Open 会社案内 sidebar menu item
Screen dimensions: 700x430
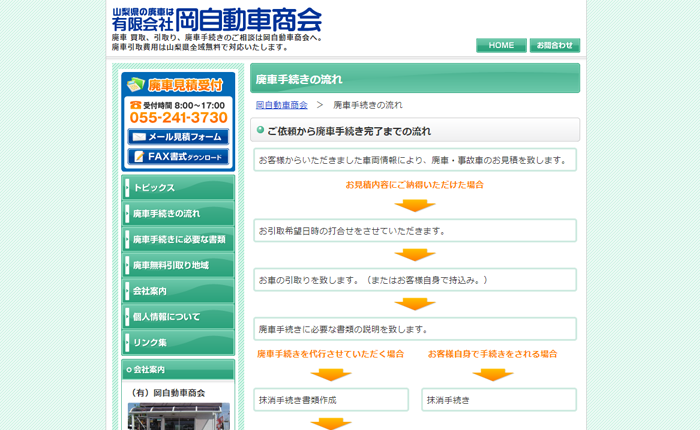[178, 291]
